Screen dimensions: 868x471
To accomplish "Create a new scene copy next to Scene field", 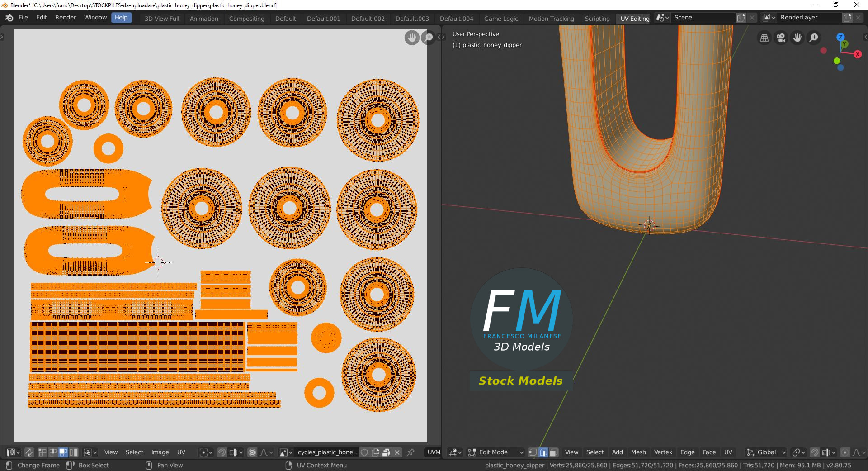I will (x=741, y=18).
